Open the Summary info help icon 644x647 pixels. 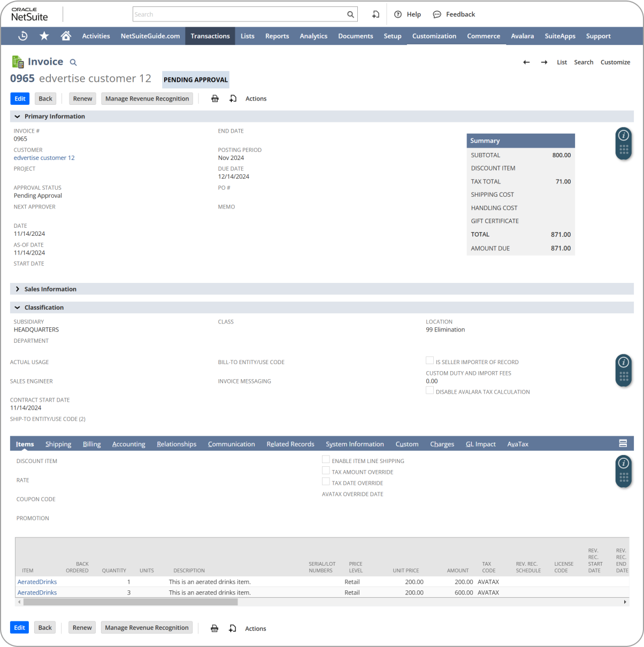pyautogui.click(x=624, y=136)
